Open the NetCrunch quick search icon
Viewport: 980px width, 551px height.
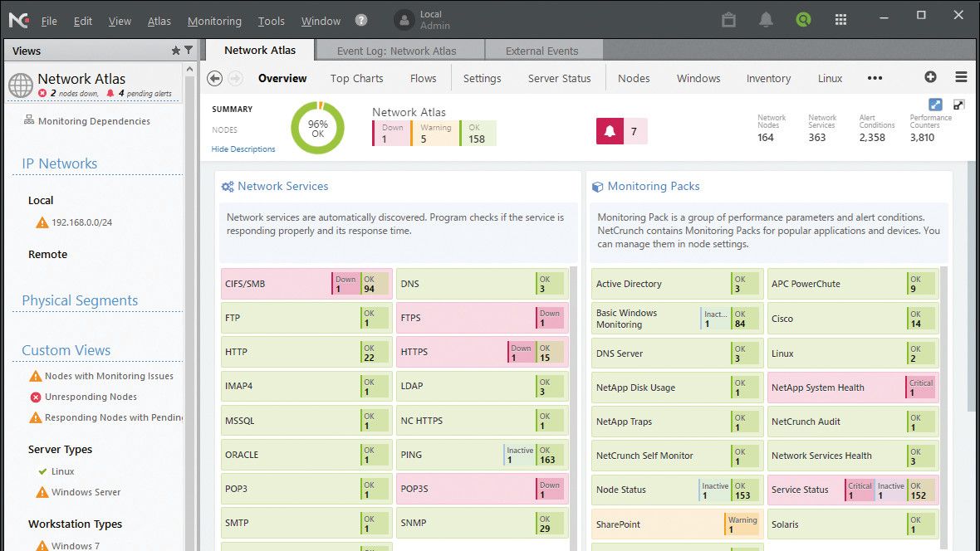pyautogui.click(x=802, y=18)
